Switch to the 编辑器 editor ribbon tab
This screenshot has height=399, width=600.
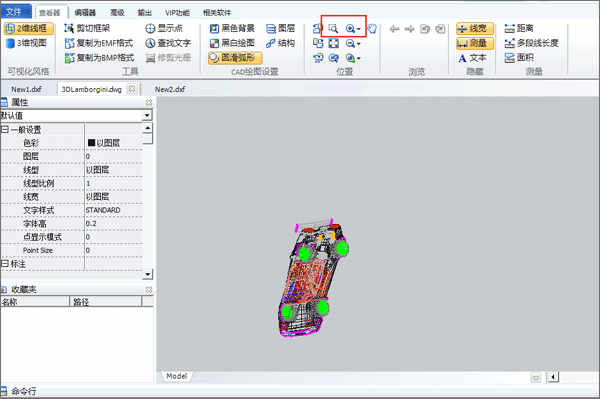(x=85, y=13)
